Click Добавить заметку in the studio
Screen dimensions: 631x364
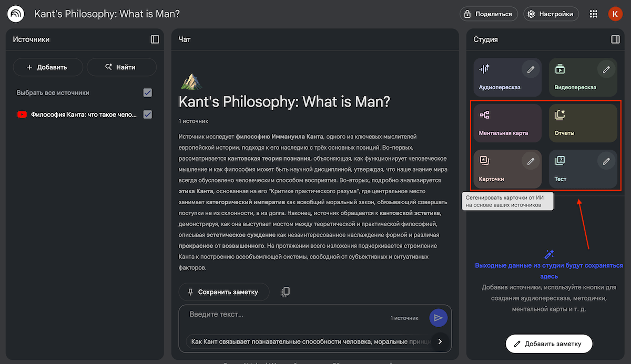coord(549,344)
